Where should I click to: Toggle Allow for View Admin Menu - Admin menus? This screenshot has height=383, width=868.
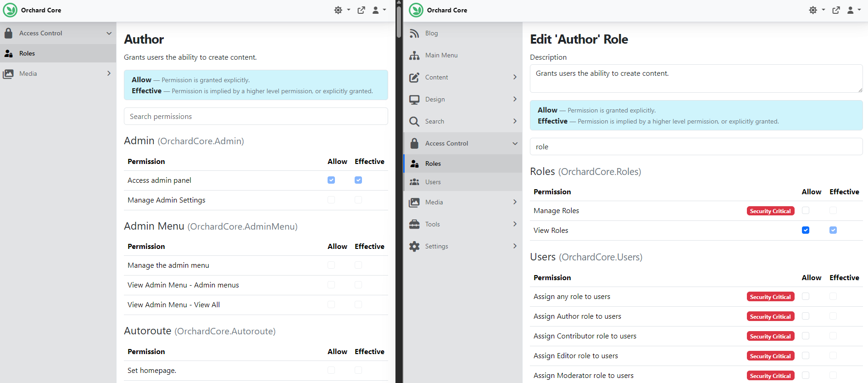(331, 285)
